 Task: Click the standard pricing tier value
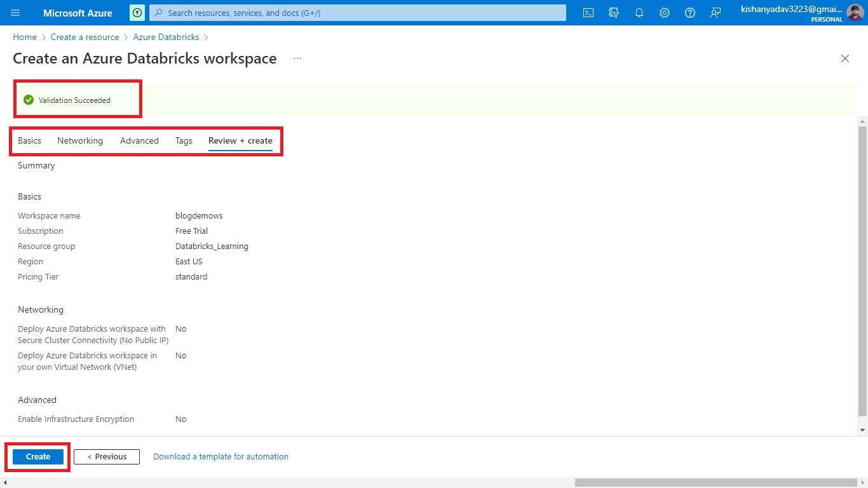tap(191, 276)
